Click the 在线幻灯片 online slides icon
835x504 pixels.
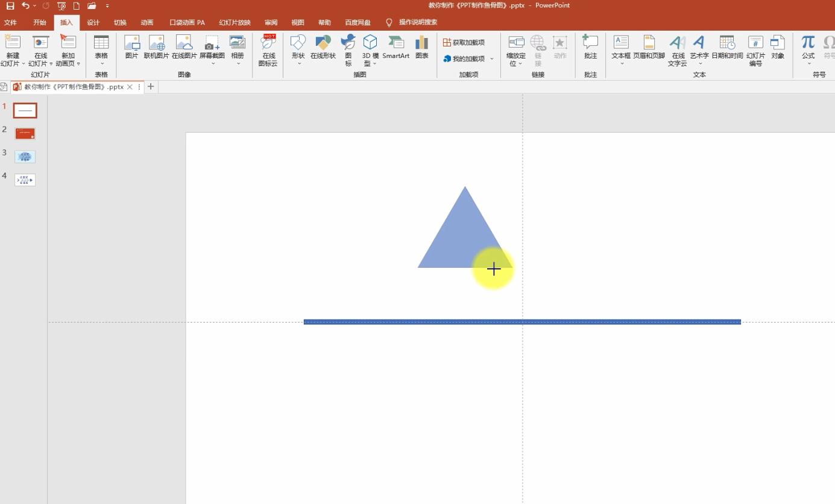(40, 42)
